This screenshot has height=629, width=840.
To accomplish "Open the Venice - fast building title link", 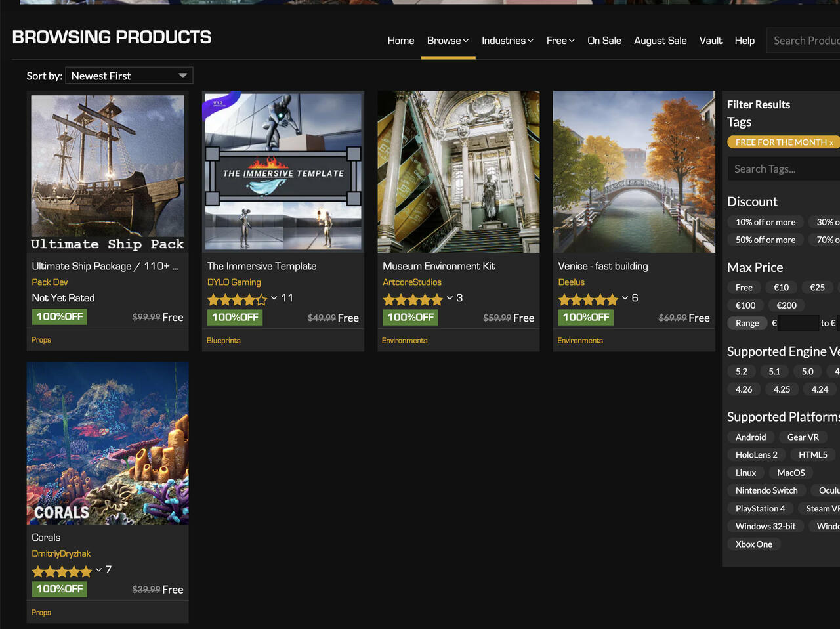I will pyautogui.click(x=603, y=266).
